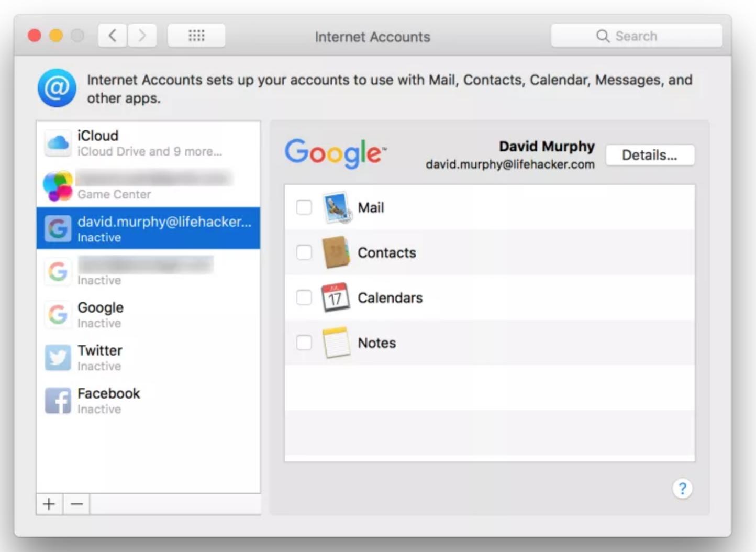
Task: Enable the Contacts checkbox
Action: coord(304,252)
